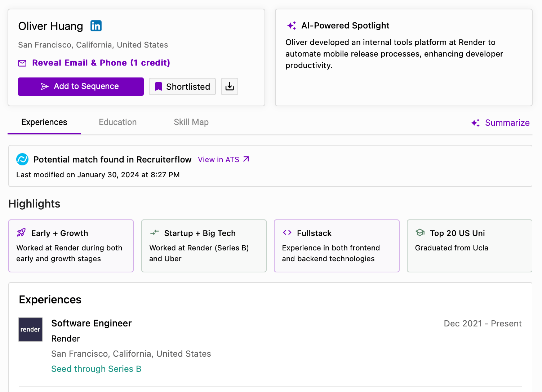This screenshot has width=542, height=392.
Task: Reveal Email & Phone for one credit
Action: (101, 63)
